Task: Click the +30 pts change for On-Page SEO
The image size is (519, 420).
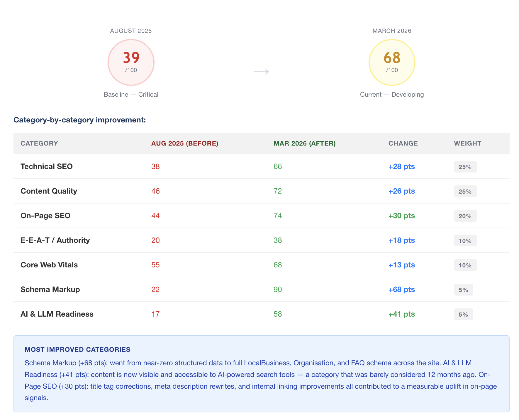Action: (401, 216)
